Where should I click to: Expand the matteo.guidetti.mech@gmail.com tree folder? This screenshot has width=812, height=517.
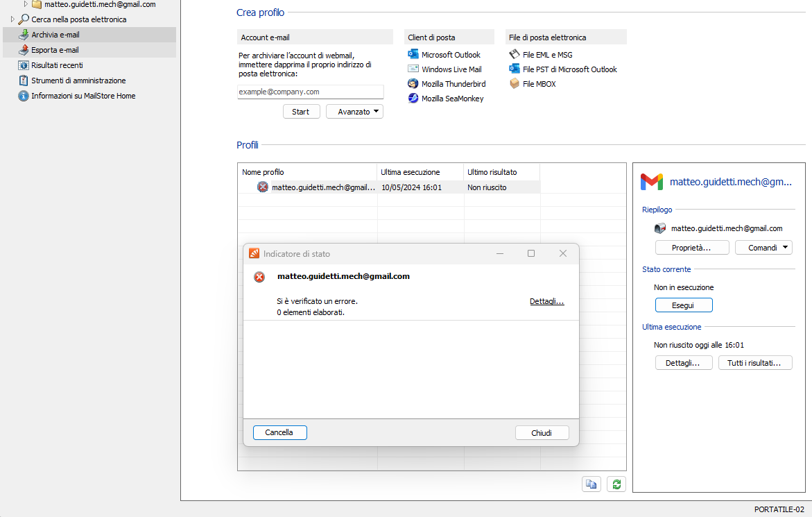26,4
